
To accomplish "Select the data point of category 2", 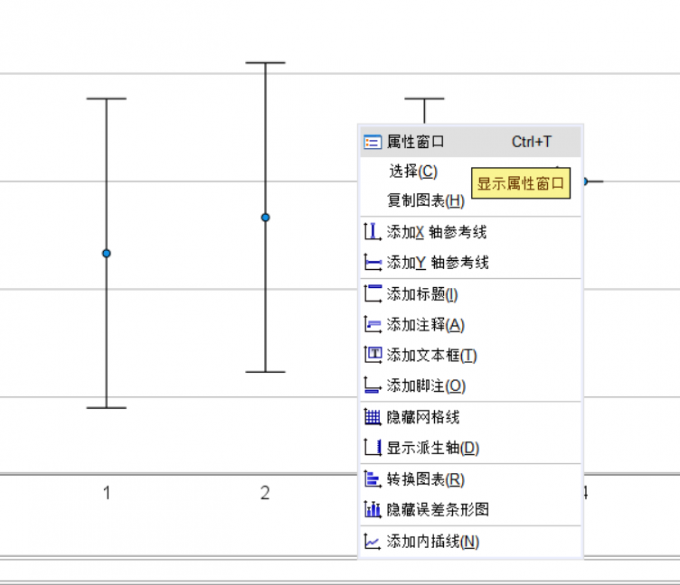I will (x=265, y=217).
